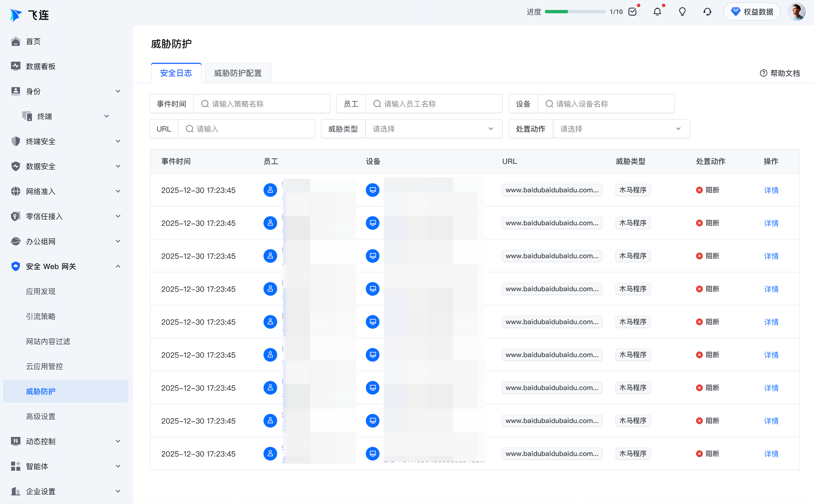Click the progress checklist icon

[x=632, y=12]
